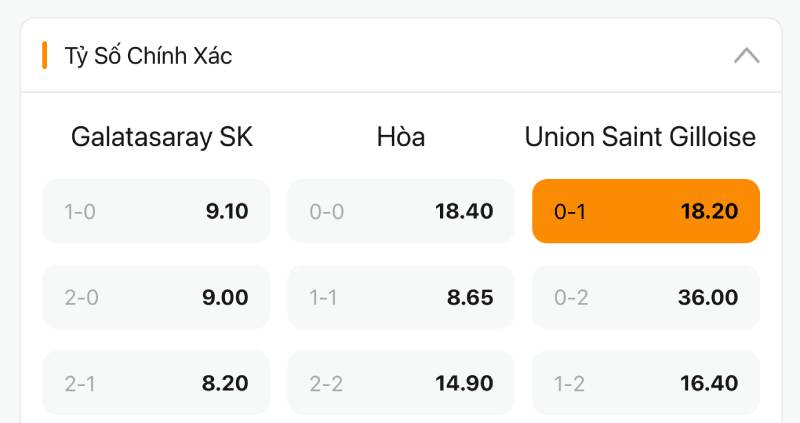Viewport: 800px width, 423px height.
Task: Choose the 1-1 draw at 8.65
Action: click(x=401, y=297)
